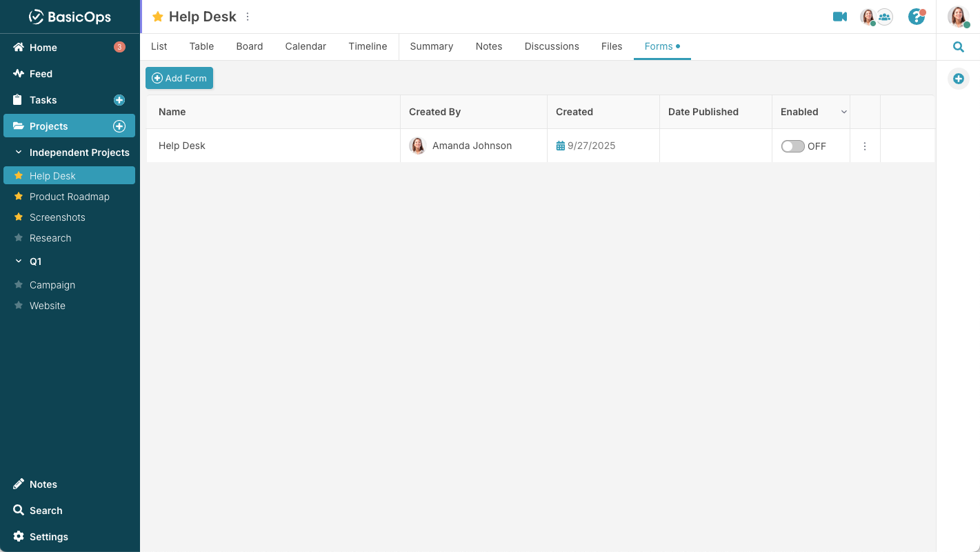Switch to the Board tab
Screen dimensions: 980x552
tap(249, 46)
